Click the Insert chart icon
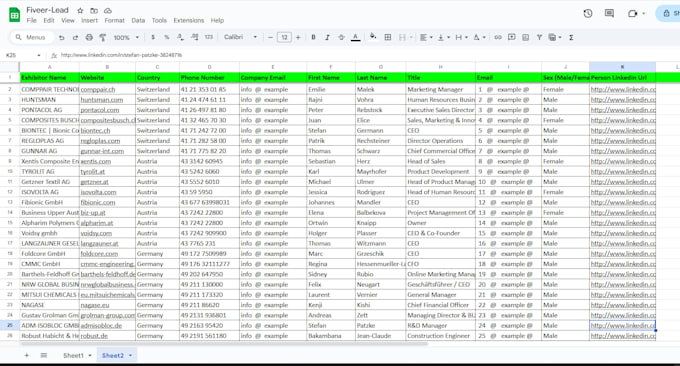680x366 pixels. 526,38
